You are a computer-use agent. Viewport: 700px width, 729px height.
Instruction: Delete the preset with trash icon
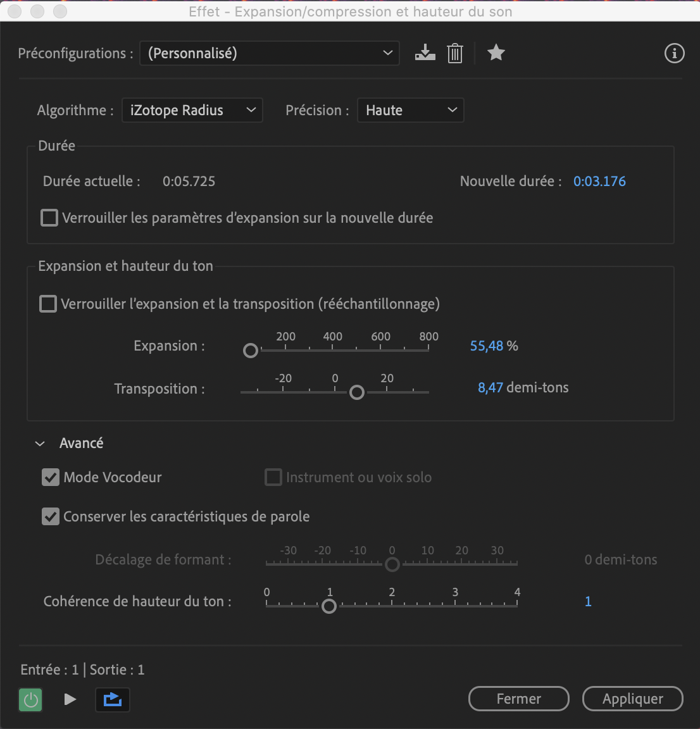pyautogui.click(x=454, y=53)
